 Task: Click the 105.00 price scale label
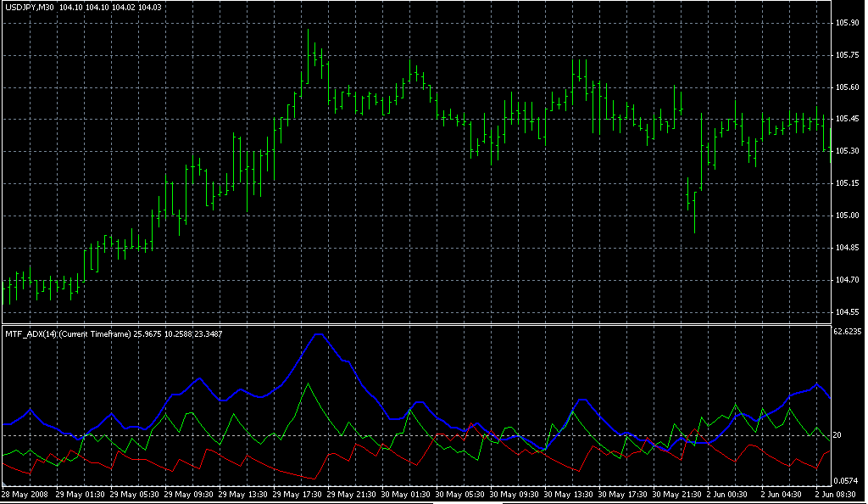847,216
